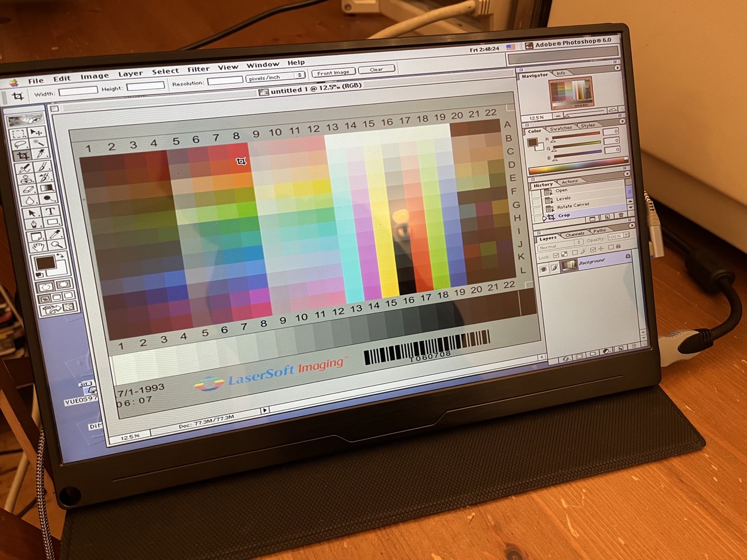
Task: Pick the Lasso tool in toolbox
Action: coord(20,144)
